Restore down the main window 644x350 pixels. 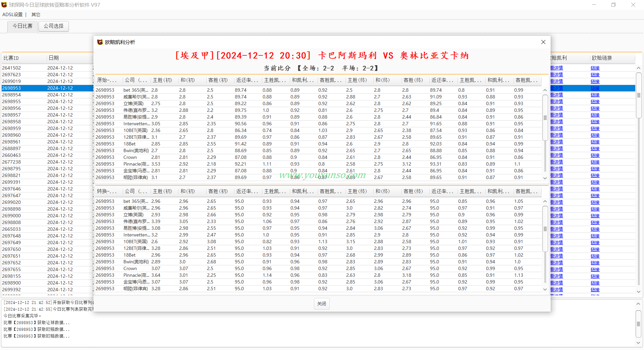point(613,5)
